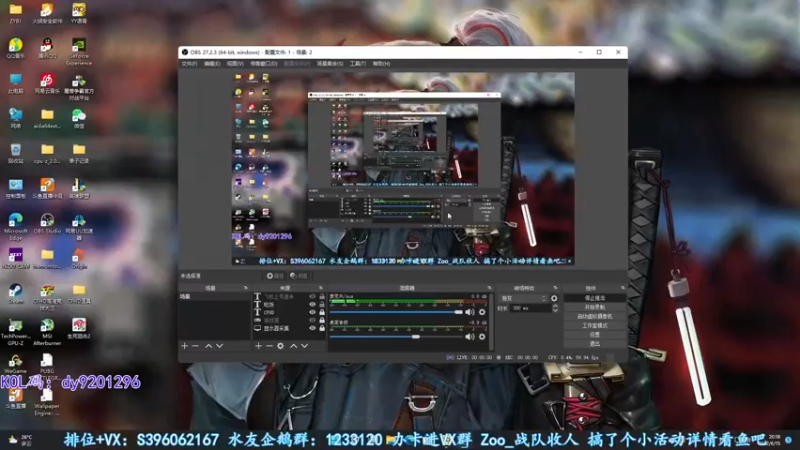Open the Docks menu in OBS
This screenshot has width=800, height=450.
point(264,64)
